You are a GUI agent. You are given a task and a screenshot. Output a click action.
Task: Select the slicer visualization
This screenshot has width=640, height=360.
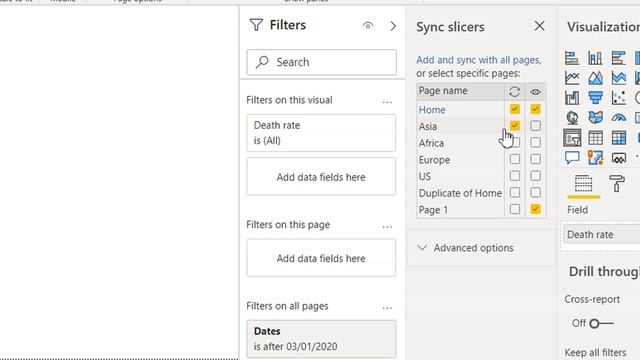(572, 138)
